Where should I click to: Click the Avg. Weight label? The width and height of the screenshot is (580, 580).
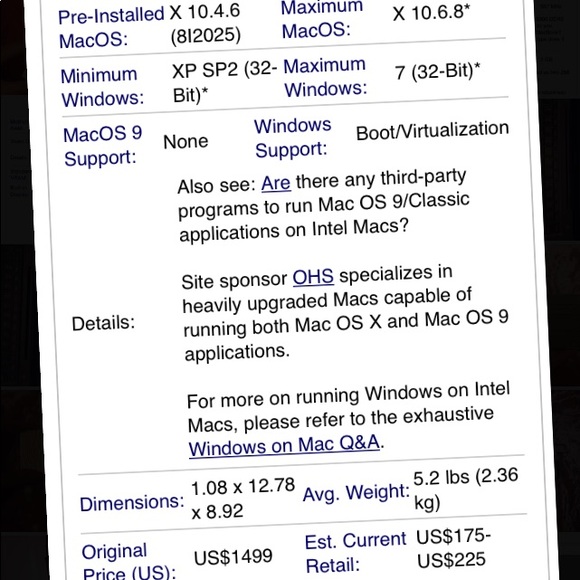tap(356, 493)
